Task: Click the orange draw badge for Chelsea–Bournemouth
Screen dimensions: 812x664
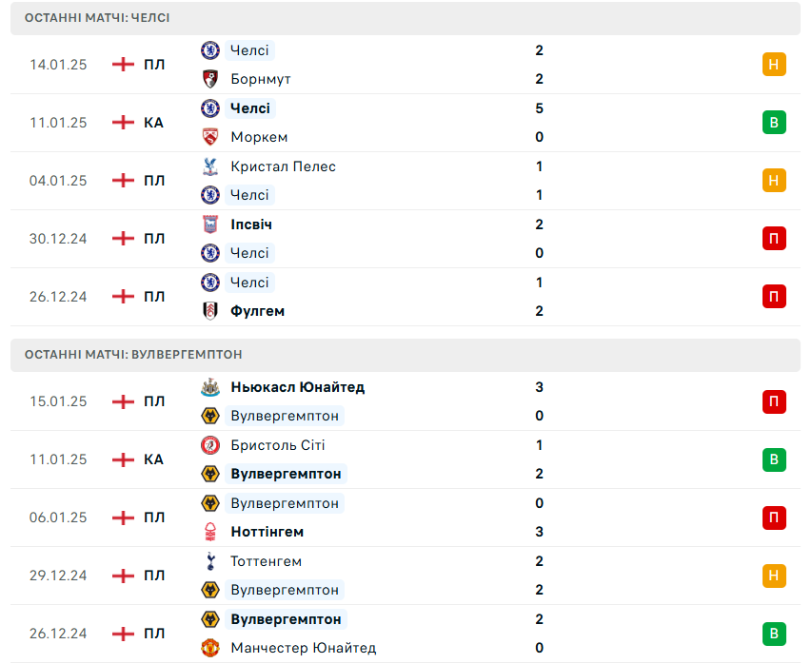Action: pos(774,65)
